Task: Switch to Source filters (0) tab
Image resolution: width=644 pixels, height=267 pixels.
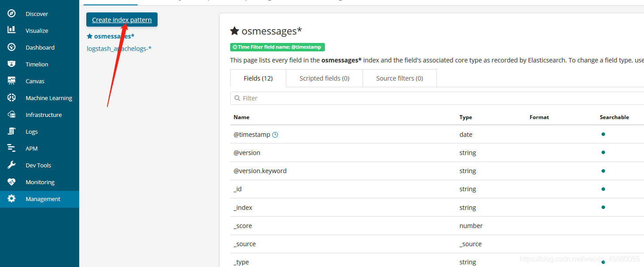Action: point(400,78)
